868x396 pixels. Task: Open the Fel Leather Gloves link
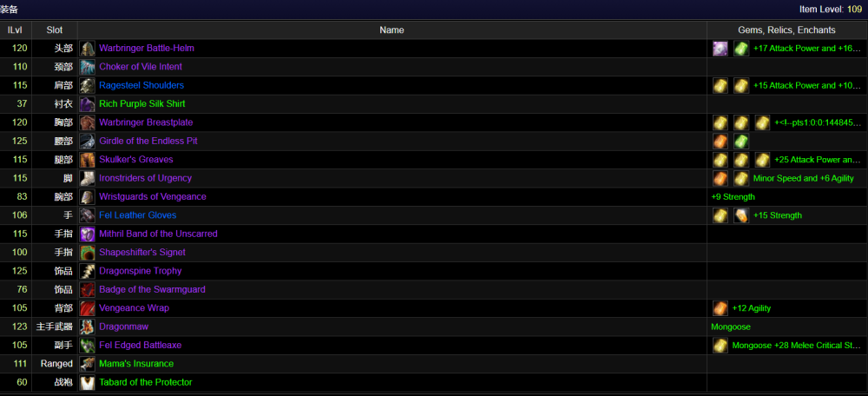(138, 214)
